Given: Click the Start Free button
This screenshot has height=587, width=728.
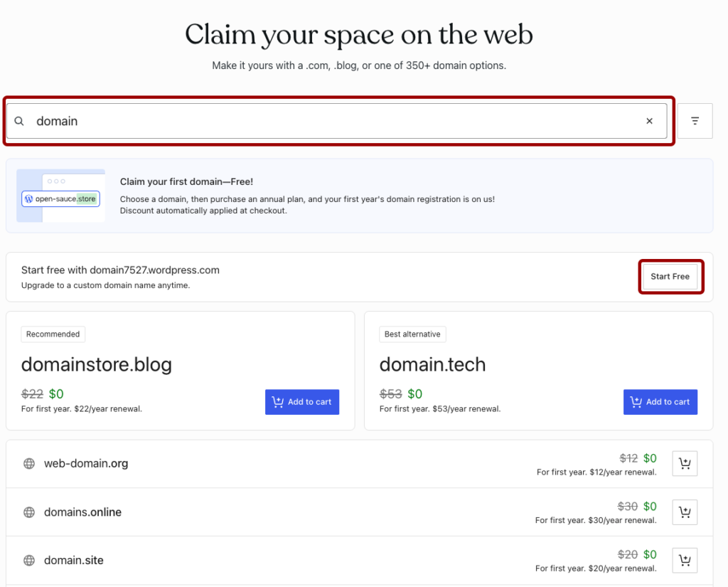Looking at the screenshot, I should [670, 277].
